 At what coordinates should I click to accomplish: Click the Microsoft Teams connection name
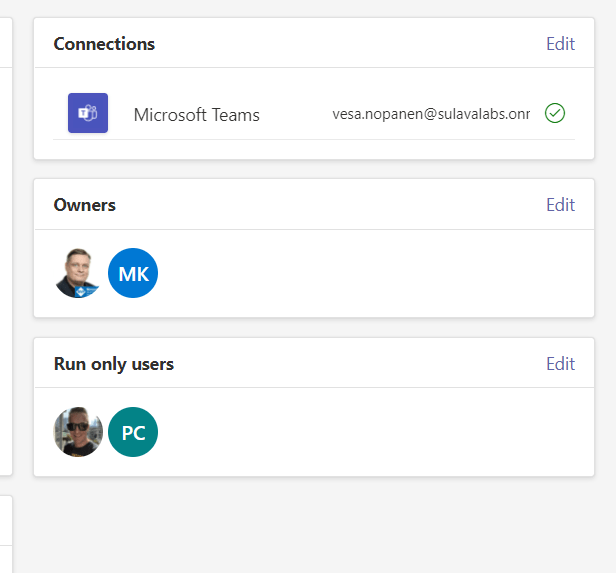pos(196,115)
